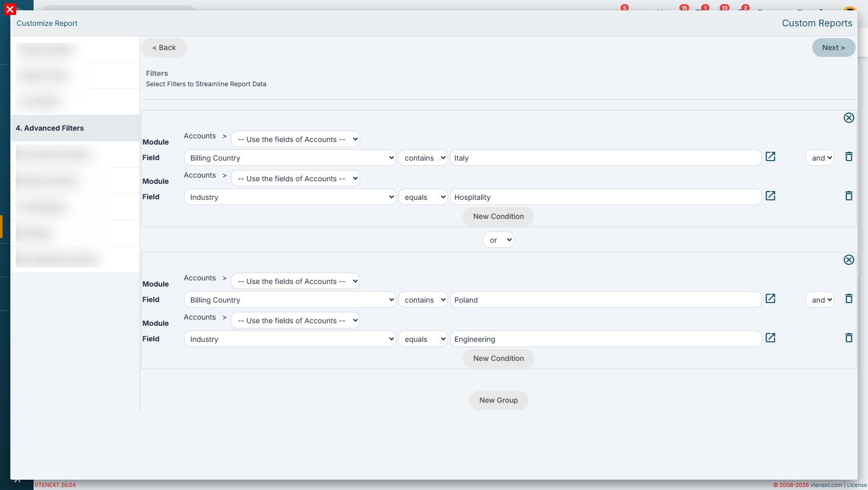The image size is (868, 490).
Task: Click the VTENEXT 26.04 version label
Action: click(55, 485)
